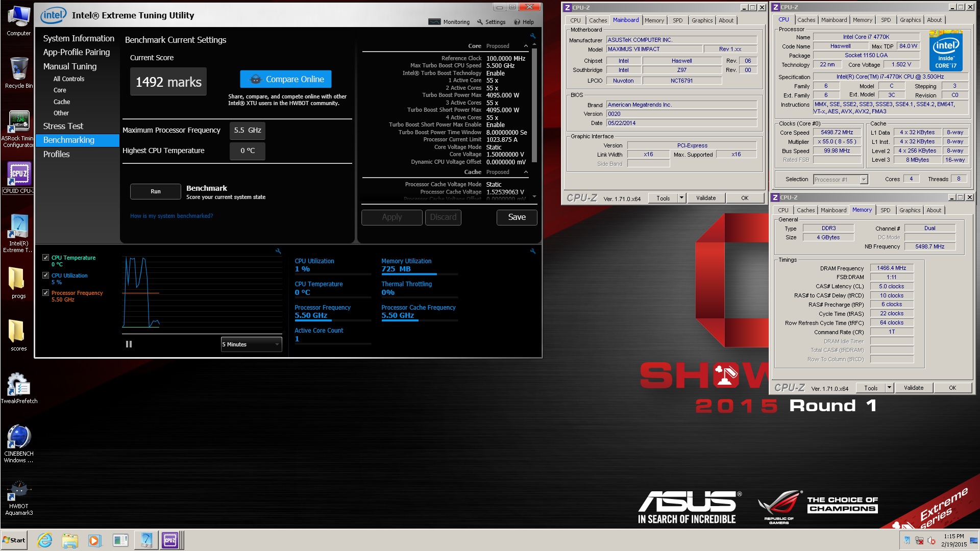This screenshot has height=551, width=980.
Task: Open HWBOT Aquamark3 shortcut
Action: tap(18, 498)
